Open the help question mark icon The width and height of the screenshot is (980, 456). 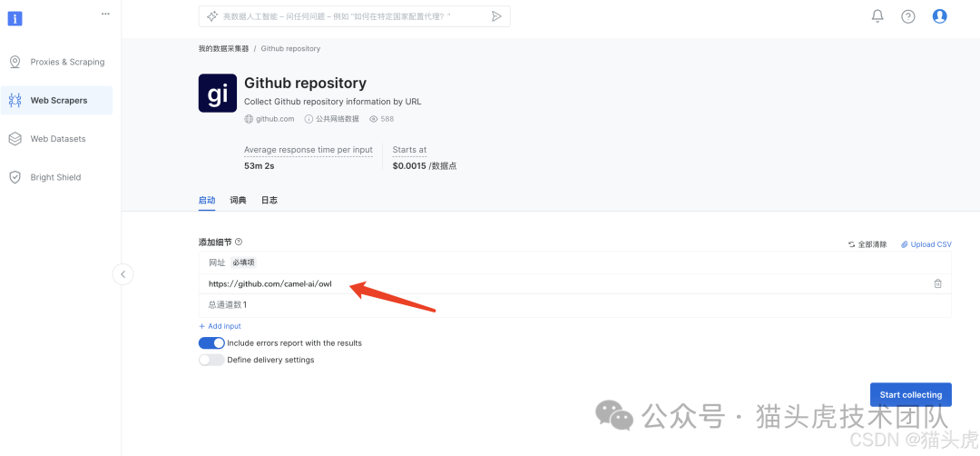pos(908,17)
